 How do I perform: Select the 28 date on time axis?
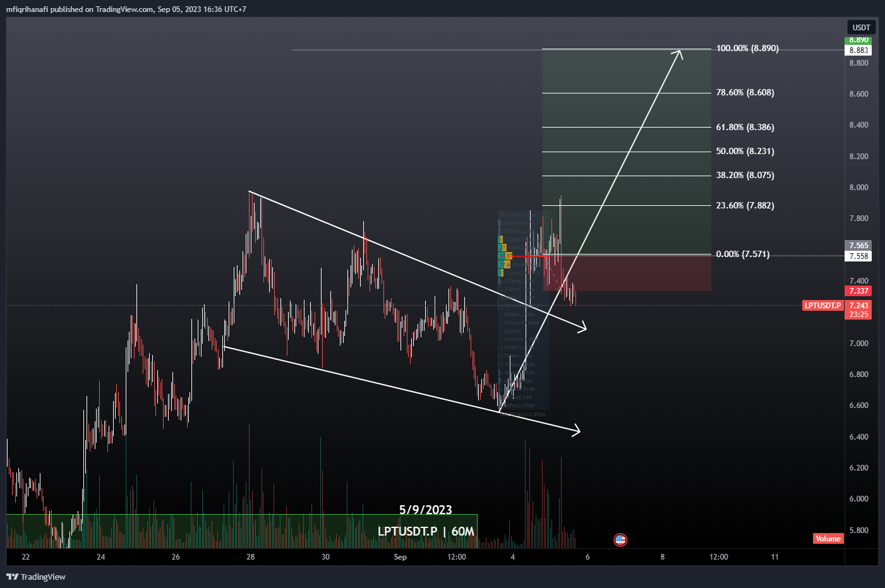click(251, 557)
